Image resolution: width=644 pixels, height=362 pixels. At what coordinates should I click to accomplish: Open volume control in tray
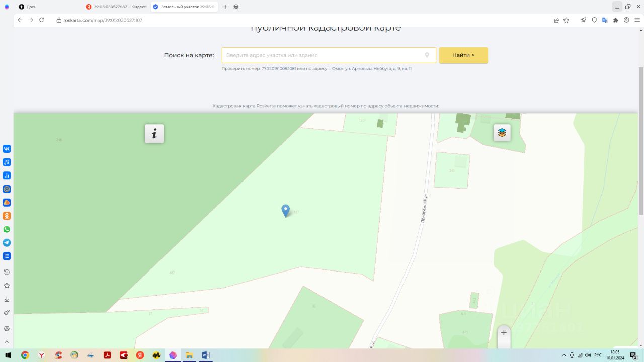tap(588, 355)
